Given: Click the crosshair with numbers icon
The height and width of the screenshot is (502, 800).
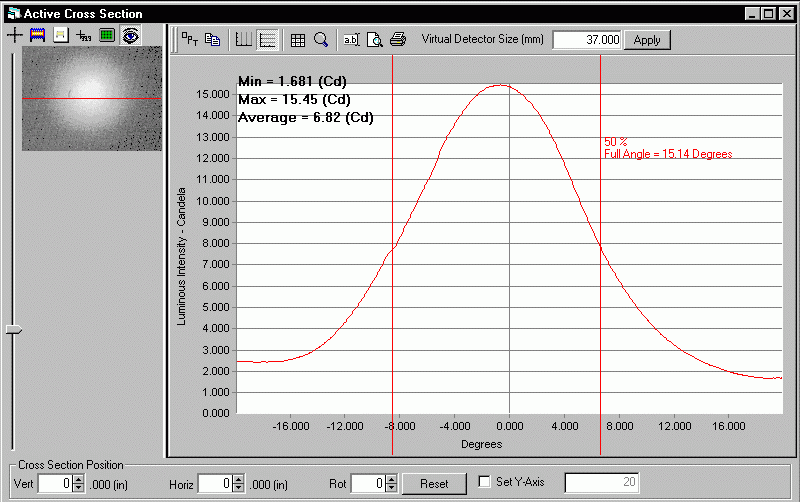Looking at the screenshot, I should (84, 35).
